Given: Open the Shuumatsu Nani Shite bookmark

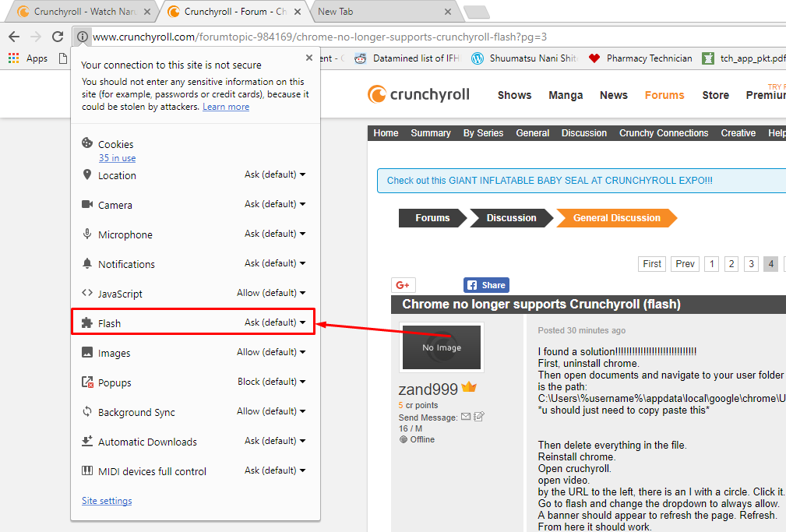Looking at the screenshot, I should (524, 58).
